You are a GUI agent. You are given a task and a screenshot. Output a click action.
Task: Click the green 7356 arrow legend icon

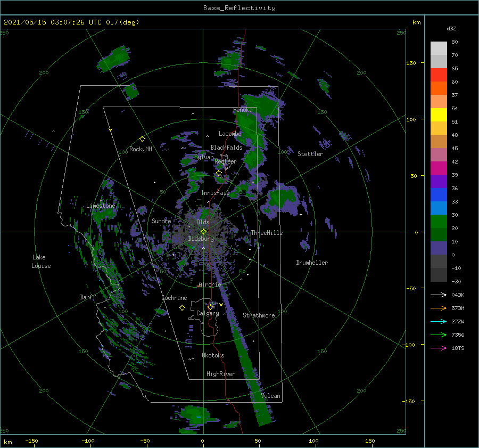coord(439,335)
